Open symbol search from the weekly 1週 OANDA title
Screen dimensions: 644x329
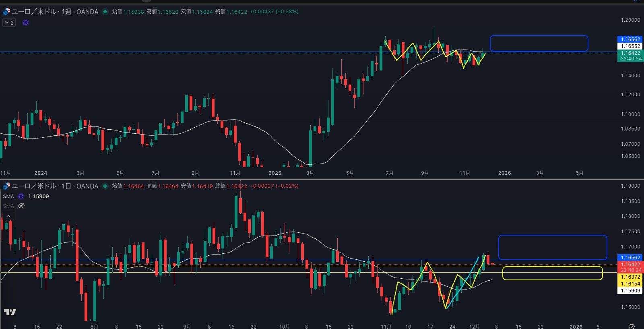click(55, 12)
